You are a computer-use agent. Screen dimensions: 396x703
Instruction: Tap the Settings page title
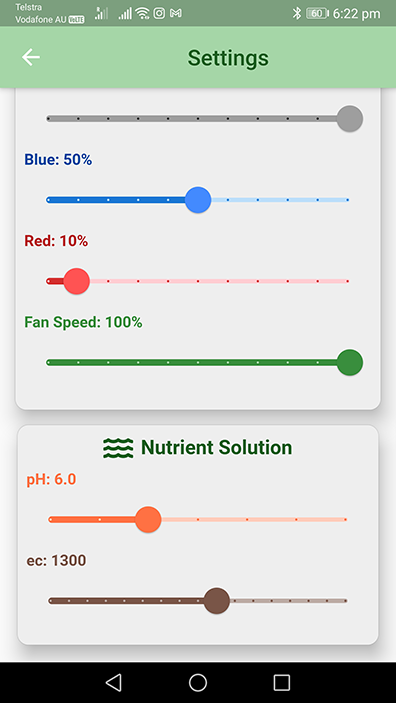pyautogui.click(x=228, y=58)
